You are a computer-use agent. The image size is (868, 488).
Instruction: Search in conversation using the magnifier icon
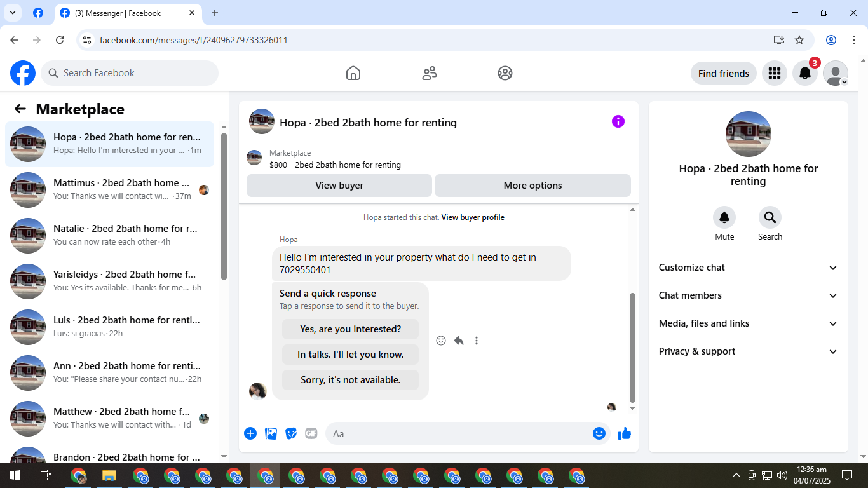[770, 217]
